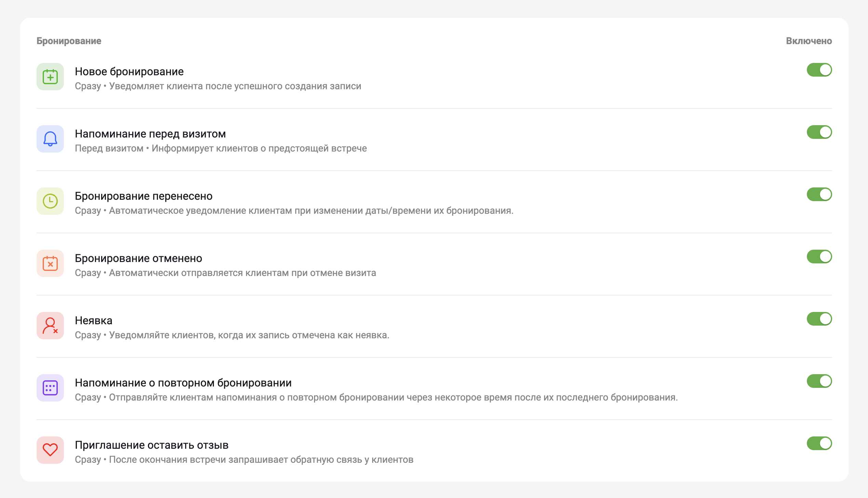Click description about изменении даты/времени бронирования
Image resolution: width=868 pixels, height=498 pixels.
[x=311, y=211]
